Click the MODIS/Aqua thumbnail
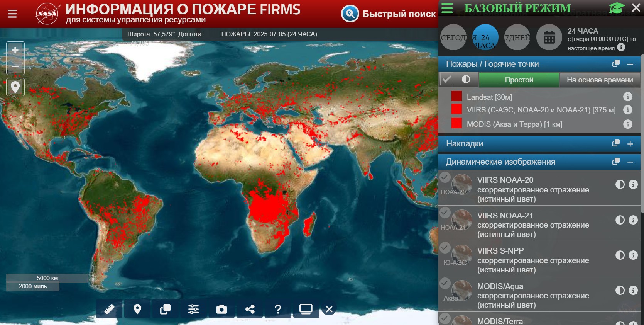This screenshot has width=644, height=325. (462, 290)
